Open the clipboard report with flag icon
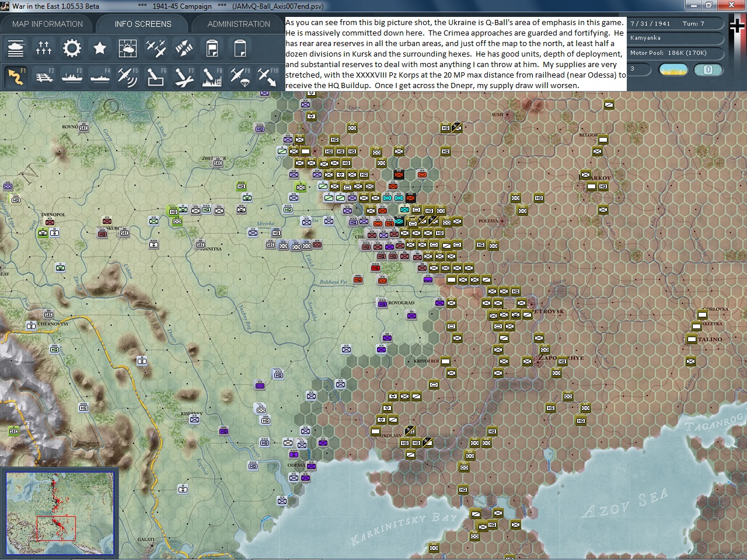This screenshot has width=747, height=560. pyautogui.click(x=212, y=48)
